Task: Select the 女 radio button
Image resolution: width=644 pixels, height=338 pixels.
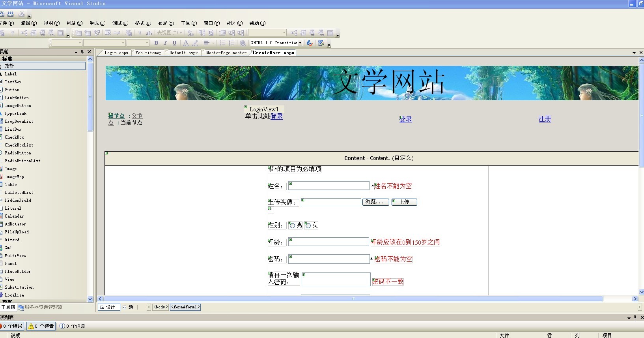Action: click(308, 225)
